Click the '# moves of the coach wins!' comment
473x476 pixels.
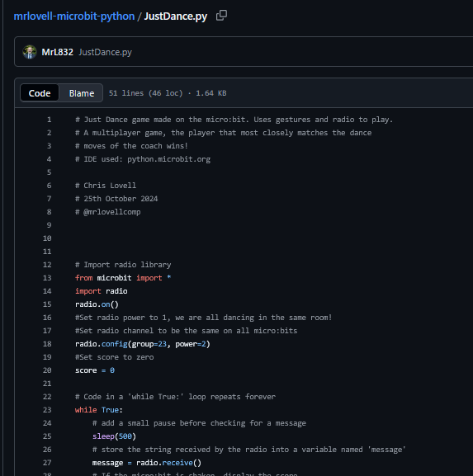(131, 146)
